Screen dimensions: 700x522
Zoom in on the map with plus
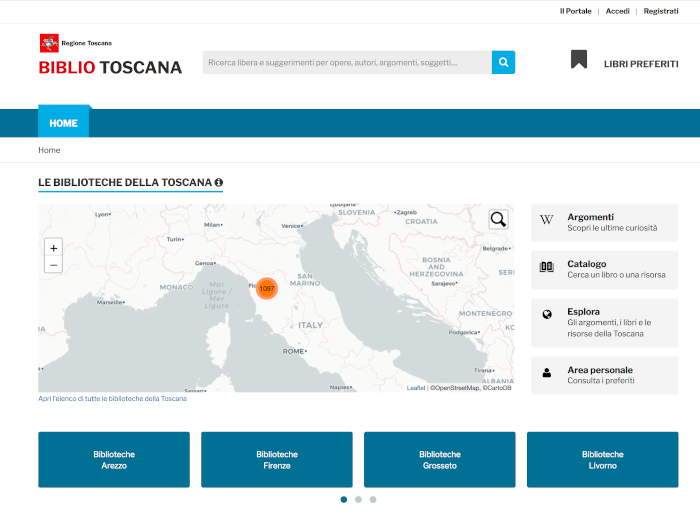pos(54,248)
